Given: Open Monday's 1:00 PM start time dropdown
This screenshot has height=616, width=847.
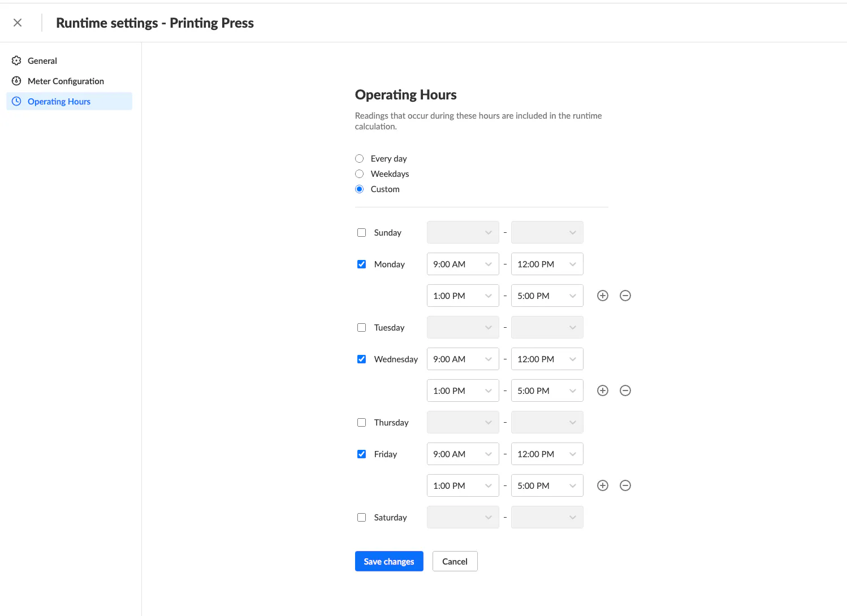Looking at the screenshot, I should pos(463,296).
